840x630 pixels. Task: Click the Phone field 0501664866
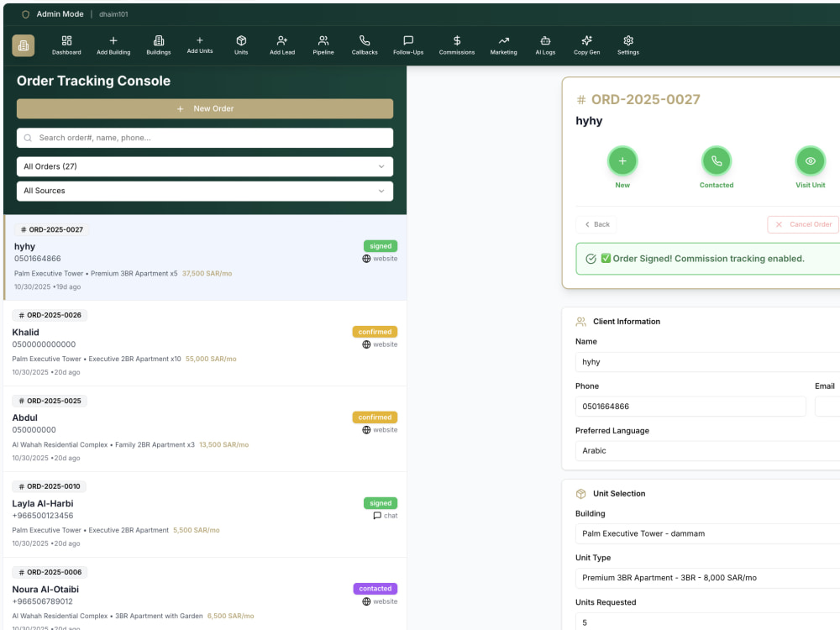tap(690, 406)
